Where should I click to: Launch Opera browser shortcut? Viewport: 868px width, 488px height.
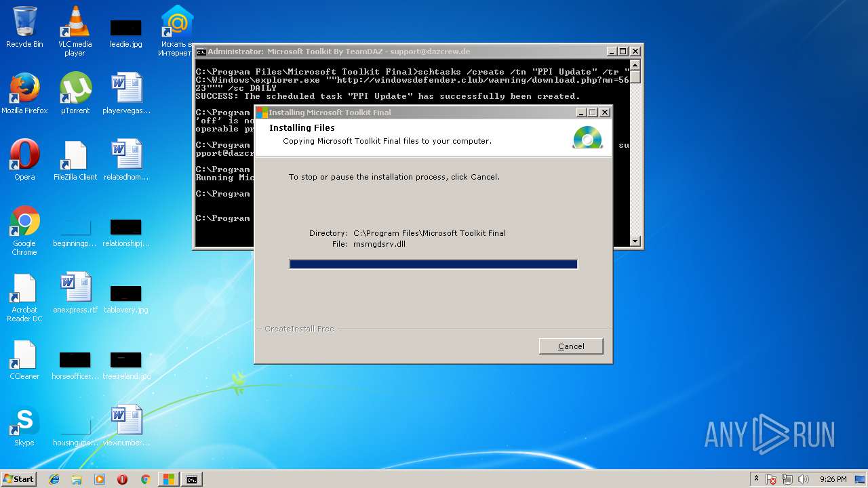point(24,160)
